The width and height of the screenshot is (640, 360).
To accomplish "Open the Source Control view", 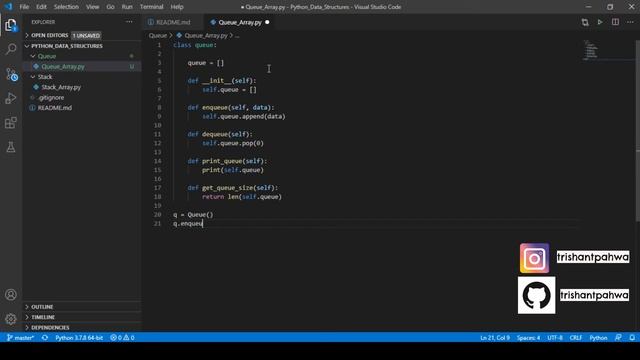I will 11,74.
